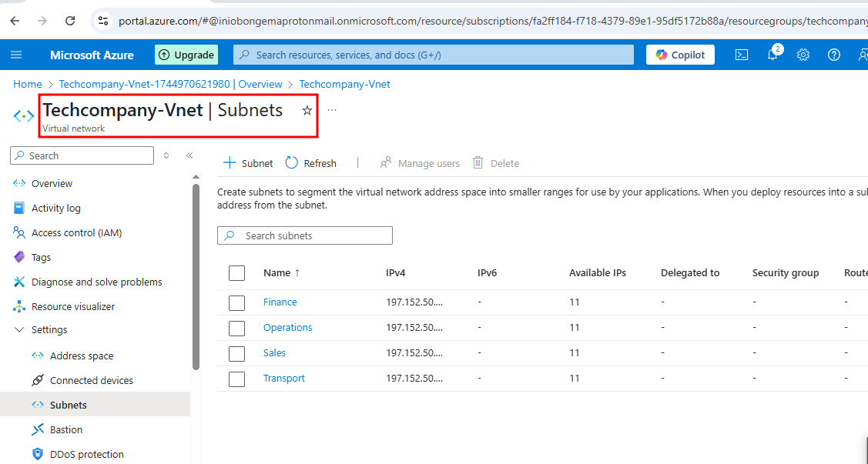Click the Manage users icon
Viewport: 868px width, 464px height.
(386, 163)
